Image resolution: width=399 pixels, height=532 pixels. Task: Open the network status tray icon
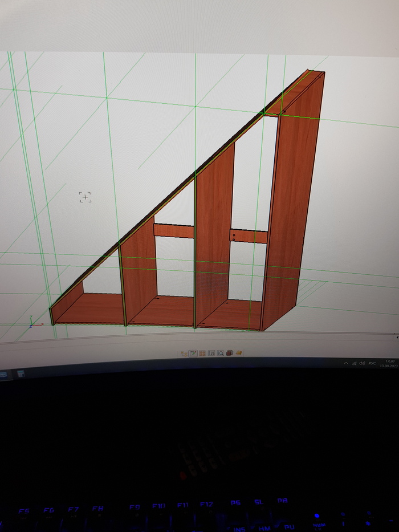(354, 363)
